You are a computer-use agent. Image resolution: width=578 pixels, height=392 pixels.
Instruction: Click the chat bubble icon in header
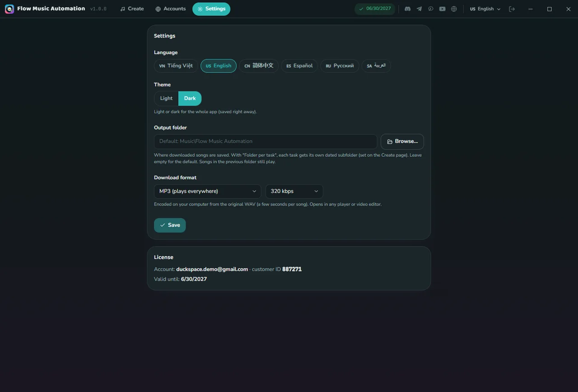431,9
